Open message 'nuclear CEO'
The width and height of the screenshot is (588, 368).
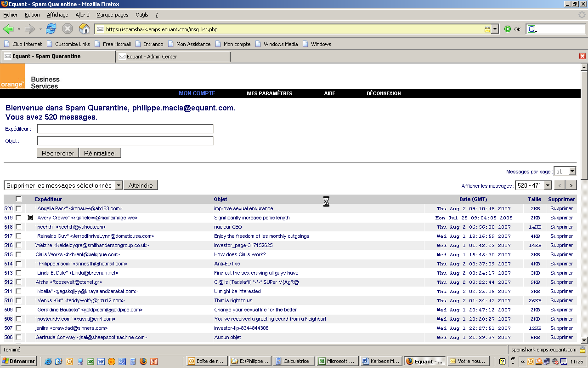pos(228,227)
